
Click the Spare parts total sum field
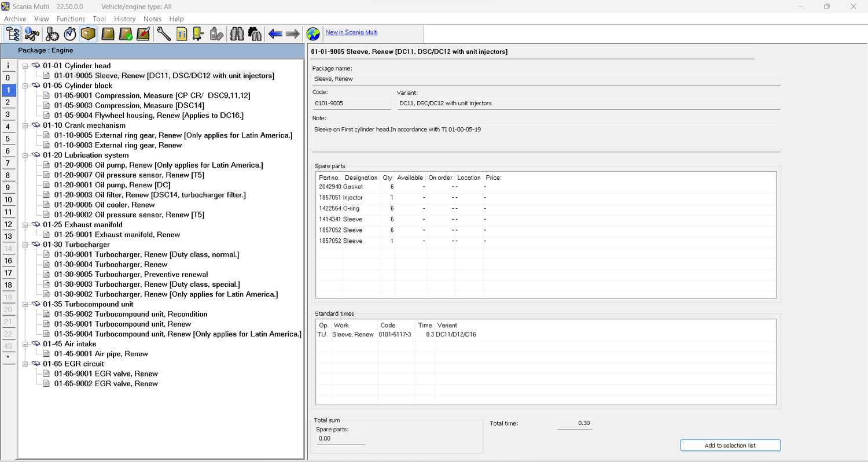[x=341, y=438]
